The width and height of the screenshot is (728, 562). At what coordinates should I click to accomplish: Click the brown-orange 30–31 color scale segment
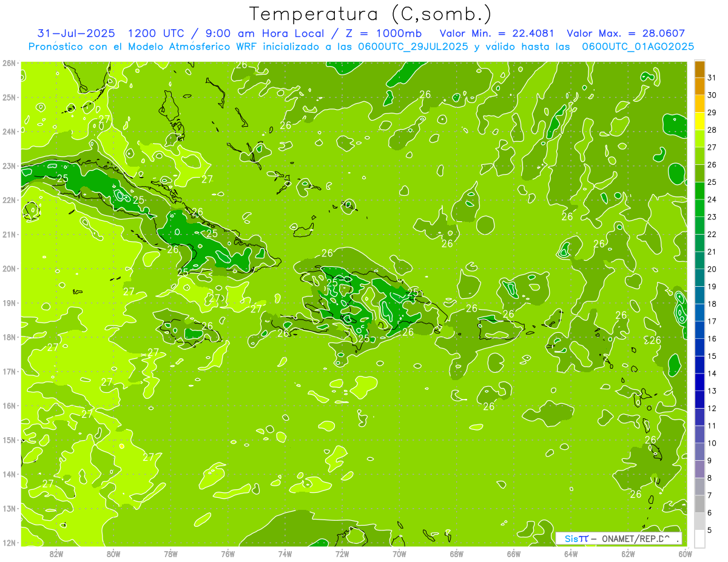pos(699,86)
